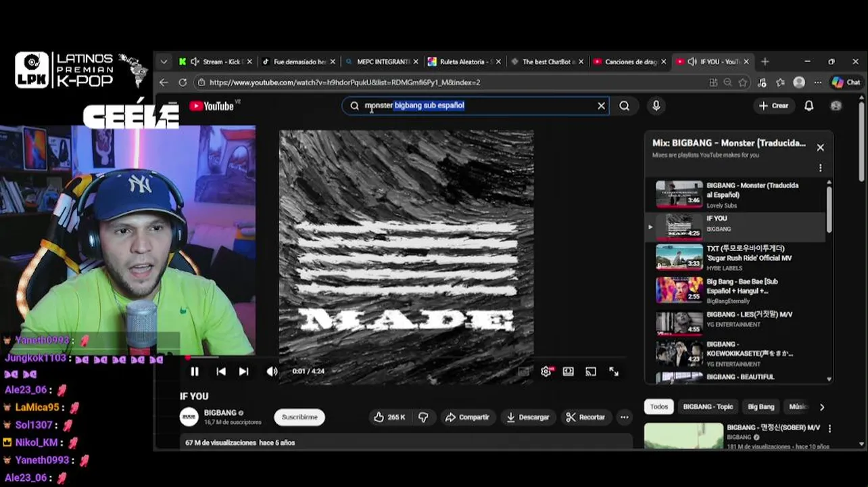This screenshot has width=868, height=487.
Task: Download the video with Descargar
Action: pyautogui.click(x=528, y=417)
